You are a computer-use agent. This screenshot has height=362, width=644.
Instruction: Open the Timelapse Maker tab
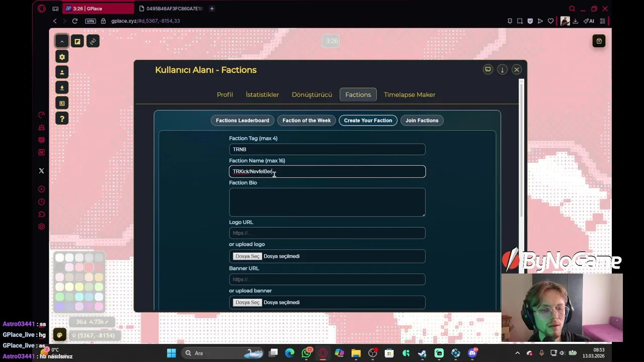click(410, 95)
